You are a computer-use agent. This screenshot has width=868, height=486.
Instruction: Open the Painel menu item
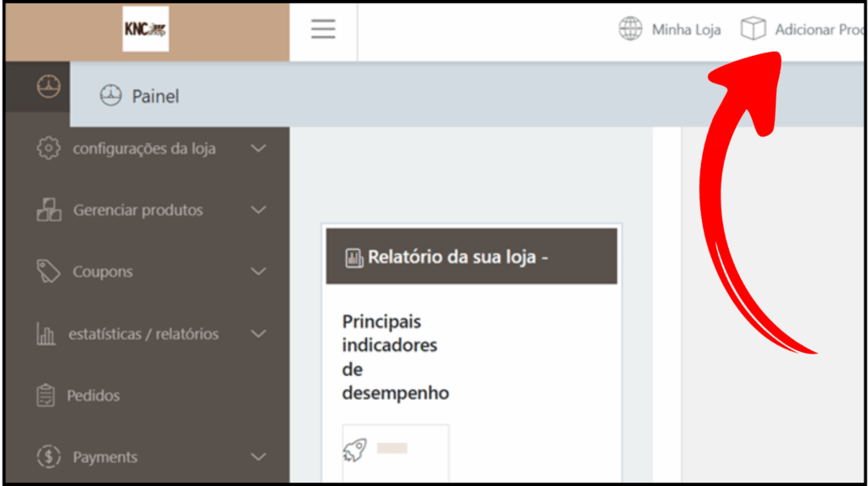tap(155, 97)
